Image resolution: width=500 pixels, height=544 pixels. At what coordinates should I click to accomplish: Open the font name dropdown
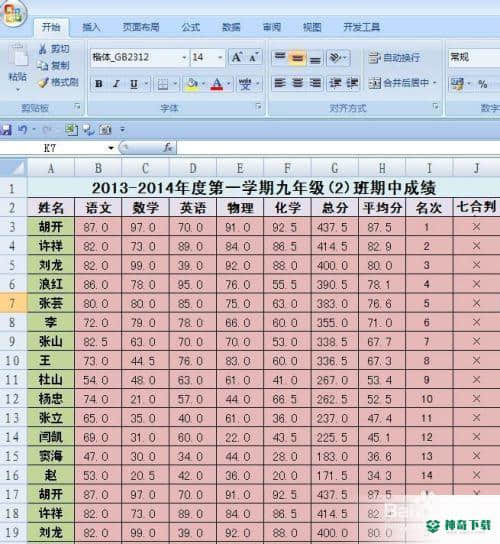(x=184, y=57)
